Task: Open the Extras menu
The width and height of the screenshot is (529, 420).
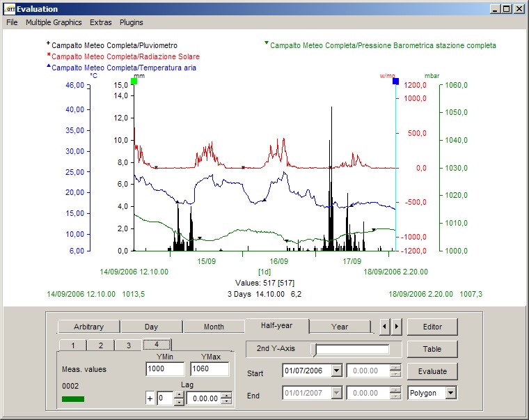Action: coord(100,22)
